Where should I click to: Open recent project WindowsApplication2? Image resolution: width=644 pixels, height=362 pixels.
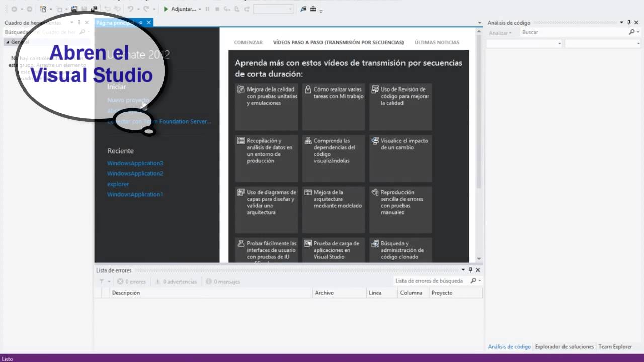pos(135,173)
